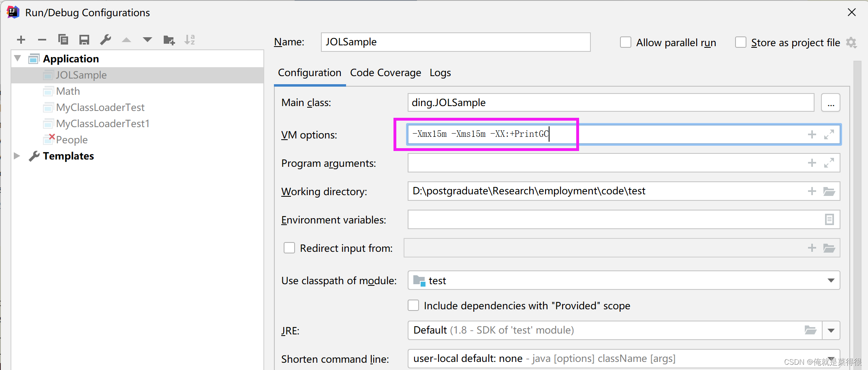This screenshot has width=868, height=370.
Task: Click the Name input field
Action: point(455,42)
